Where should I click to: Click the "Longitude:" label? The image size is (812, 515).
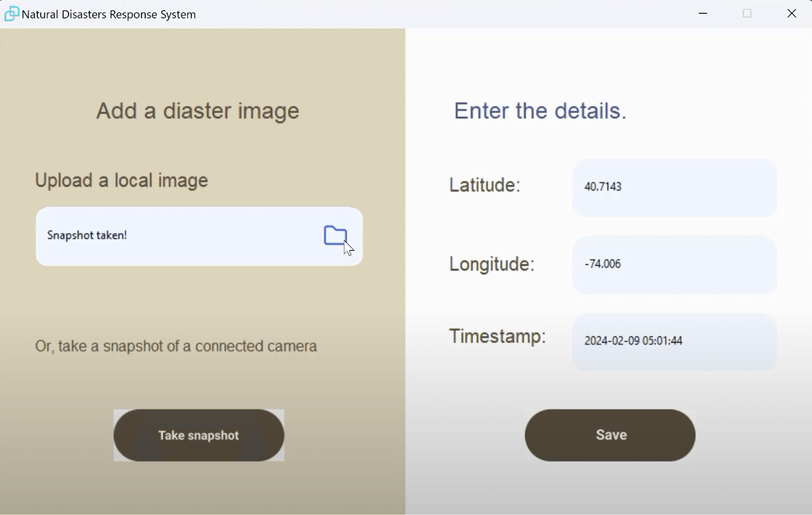point(492,264)
